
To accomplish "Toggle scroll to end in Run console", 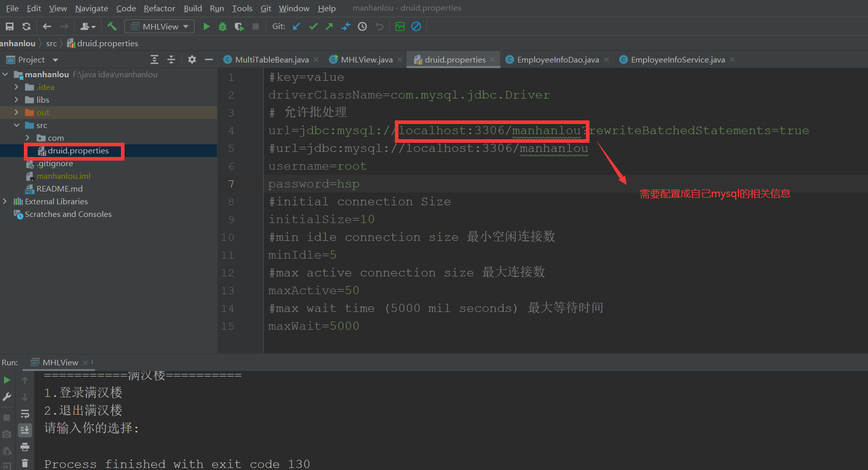I will click(25, 430).
